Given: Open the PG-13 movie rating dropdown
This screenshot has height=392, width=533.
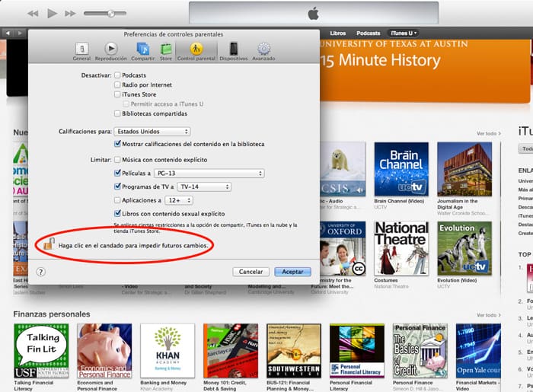Looking at the screenshot, I should [x=209, y=174].
